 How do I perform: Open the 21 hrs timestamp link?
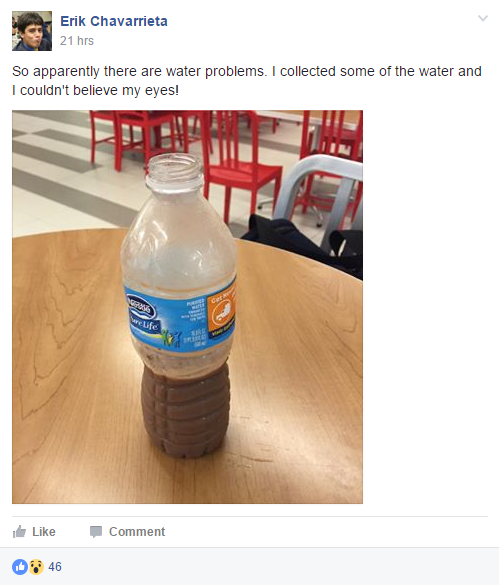coord(77,41)
